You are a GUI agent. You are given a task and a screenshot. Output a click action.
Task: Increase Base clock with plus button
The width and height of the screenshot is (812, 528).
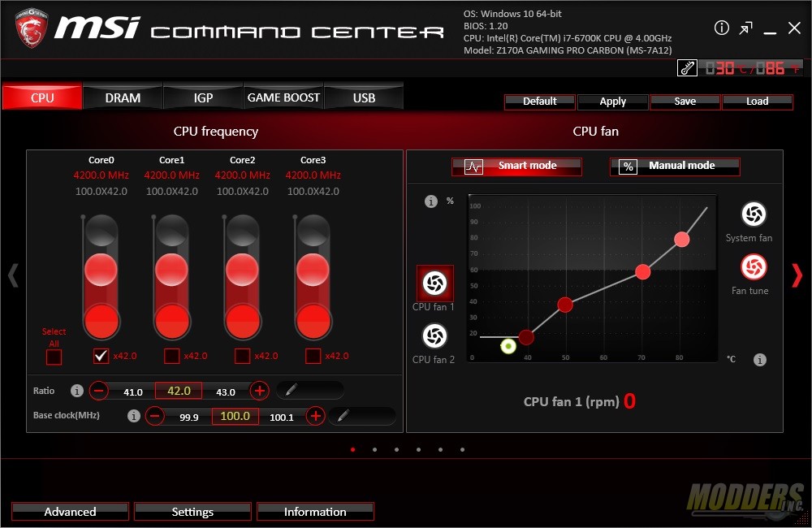click(315, 416)
